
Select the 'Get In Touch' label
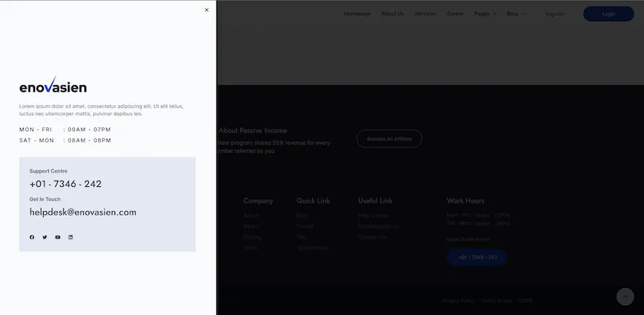pos(45,199)
